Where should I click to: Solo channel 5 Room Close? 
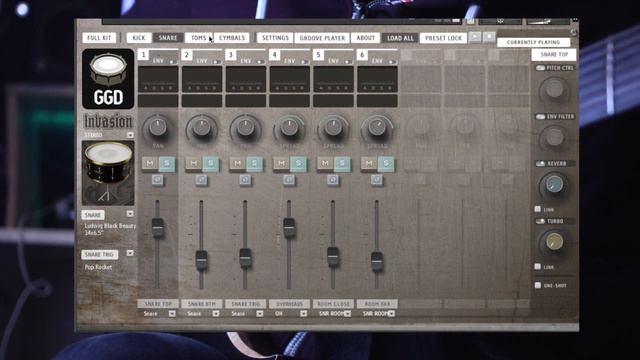point(342,164)
